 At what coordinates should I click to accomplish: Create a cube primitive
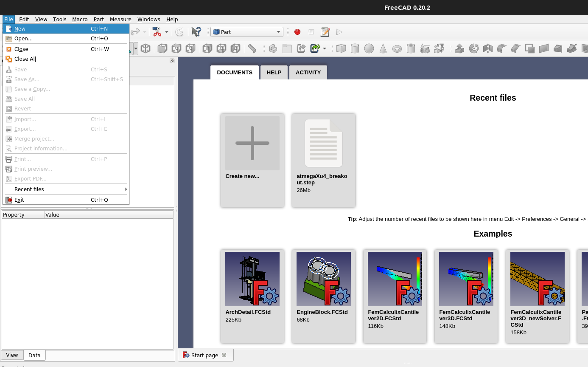point(341,48)
